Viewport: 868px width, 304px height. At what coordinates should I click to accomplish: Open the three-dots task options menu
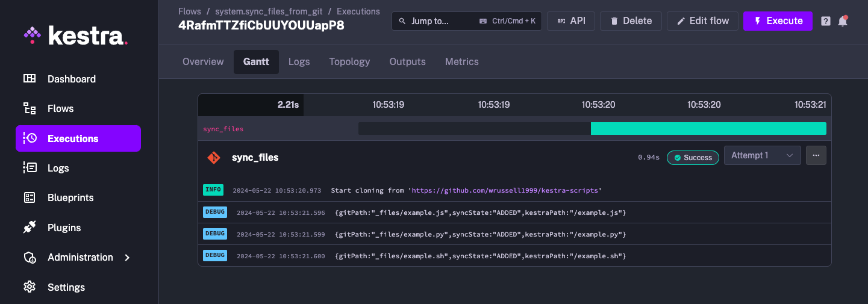coord(816,155)
